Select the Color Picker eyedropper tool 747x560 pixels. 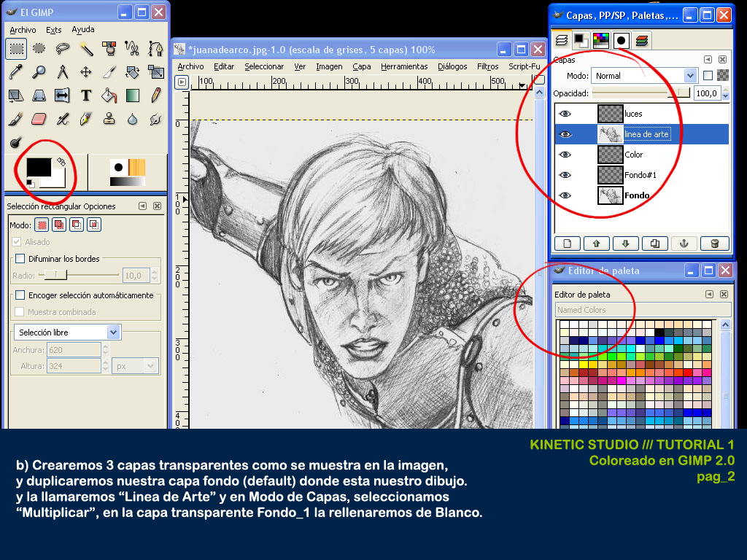tap(16, 72)
